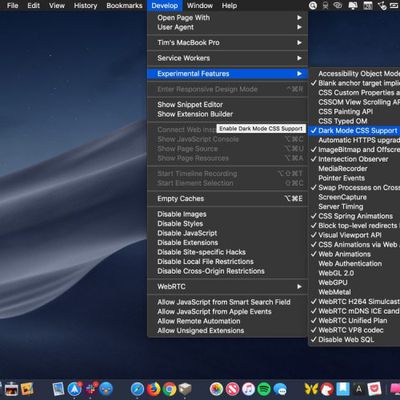Click the screen mirroring display icon in menu bar

click(x=353, y=6)
